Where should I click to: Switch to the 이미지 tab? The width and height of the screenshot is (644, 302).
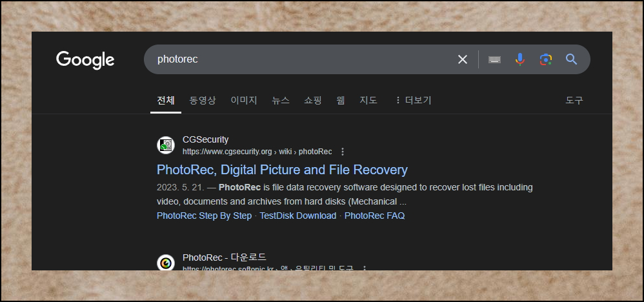[x=244, y=100]
